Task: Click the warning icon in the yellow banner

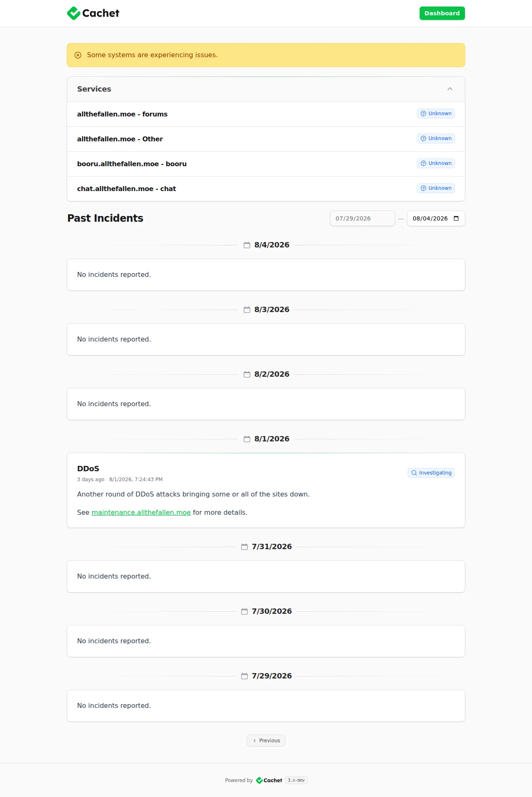Action: coord(78,55)
